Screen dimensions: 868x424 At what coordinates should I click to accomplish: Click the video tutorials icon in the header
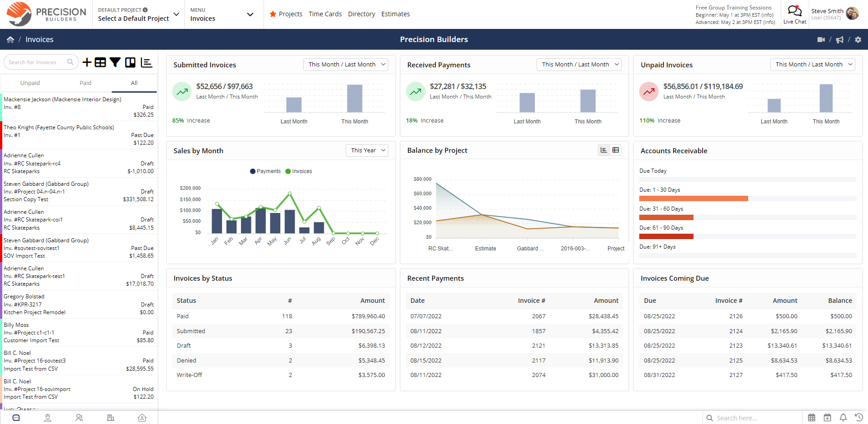[821, 39]
